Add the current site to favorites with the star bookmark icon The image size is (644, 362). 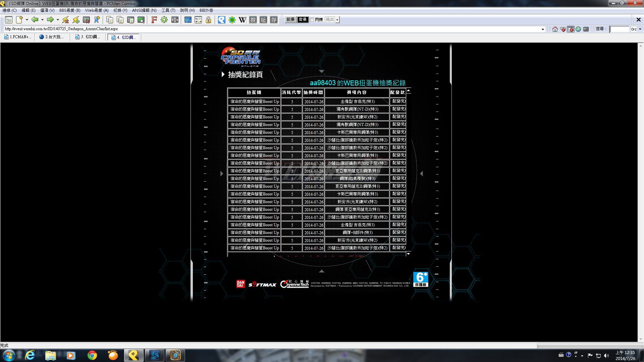pos(97,20)
